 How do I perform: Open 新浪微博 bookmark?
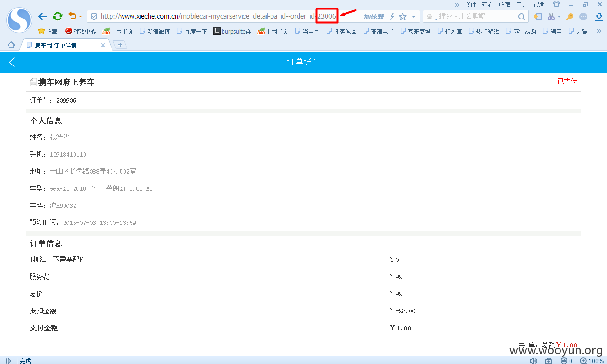pos(155,31)
